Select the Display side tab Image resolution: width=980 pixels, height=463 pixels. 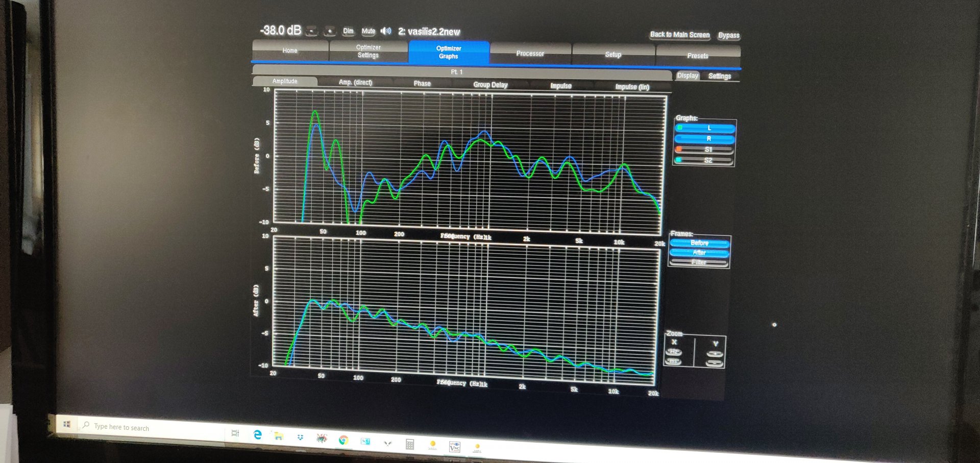(688, 76)
